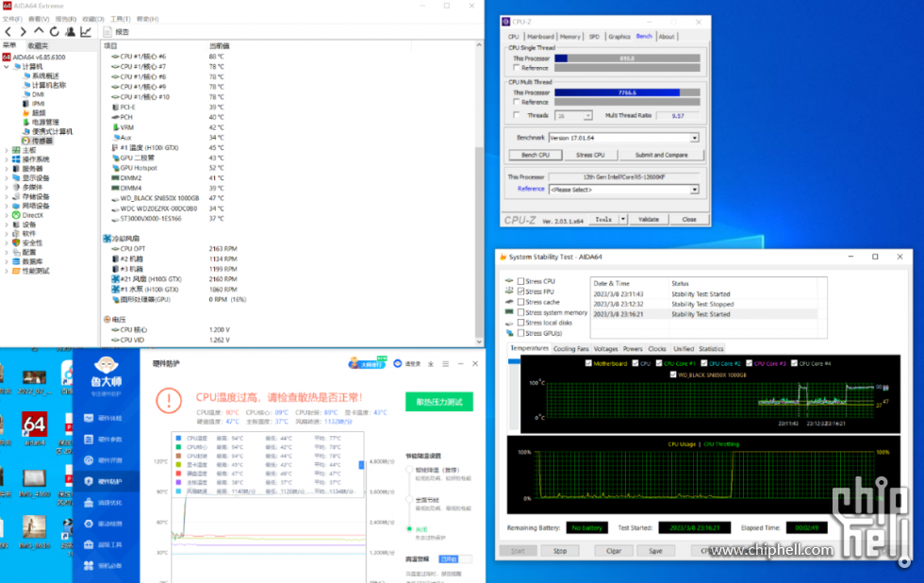Switch to Cooling Fans tab in Stability Test
Image resolution: width=924 pixels, height=583 pixels.
click(x=571, y=348)
